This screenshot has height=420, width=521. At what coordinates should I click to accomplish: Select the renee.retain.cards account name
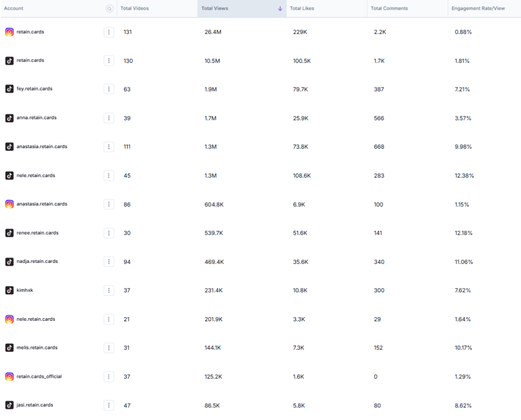[38, 233]
